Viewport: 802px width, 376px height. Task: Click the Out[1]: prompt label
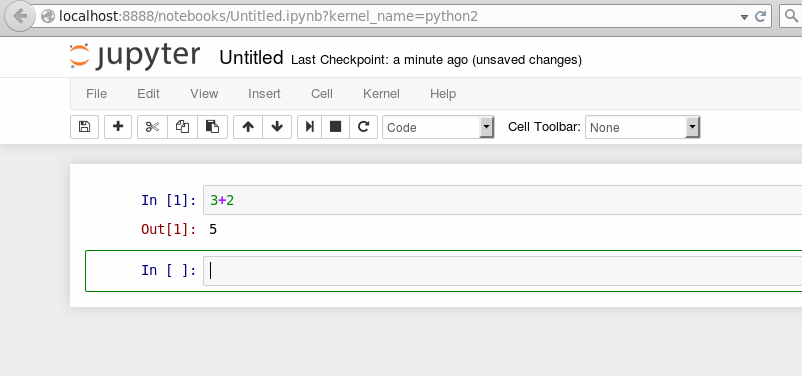pos(169,229)
